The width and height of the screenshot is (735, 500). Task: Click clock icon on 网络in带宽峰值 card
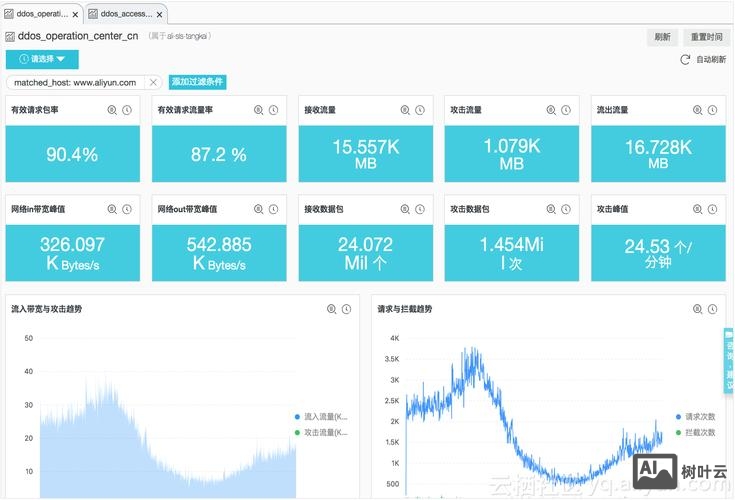(x=127, y=209)
